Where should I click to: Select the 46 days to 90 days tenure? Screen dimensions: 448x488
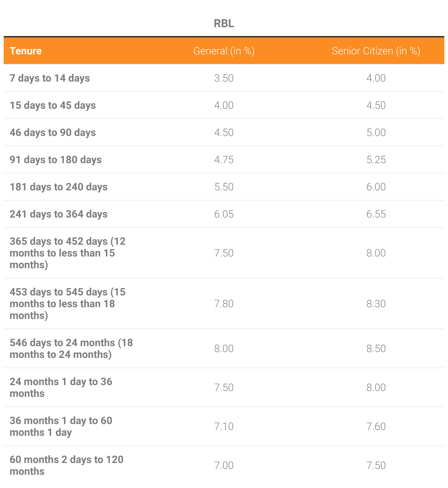pyautogui.click(x=53, y=133)
